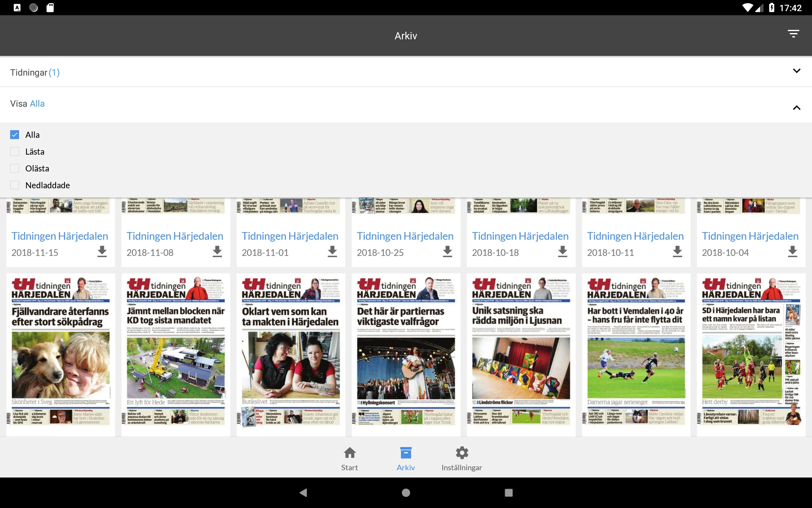Expand the Tidningar section chevron

click(796, 71)
